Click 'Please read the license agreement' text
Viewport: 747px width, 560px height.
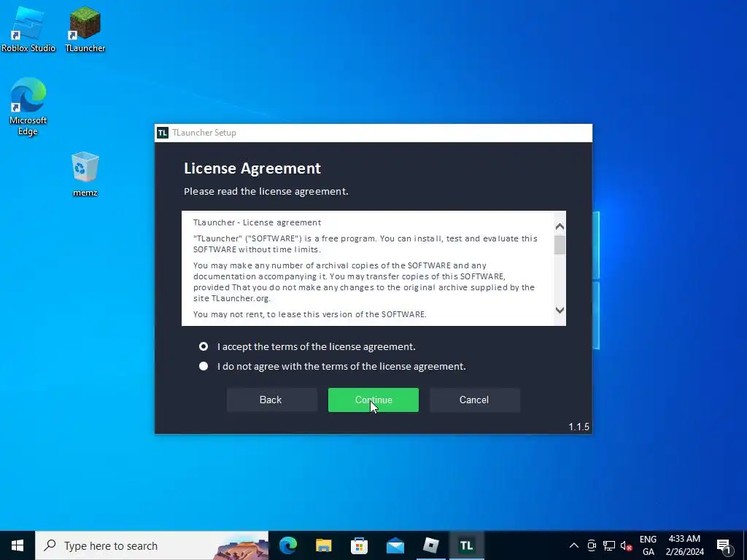[266, 192]
